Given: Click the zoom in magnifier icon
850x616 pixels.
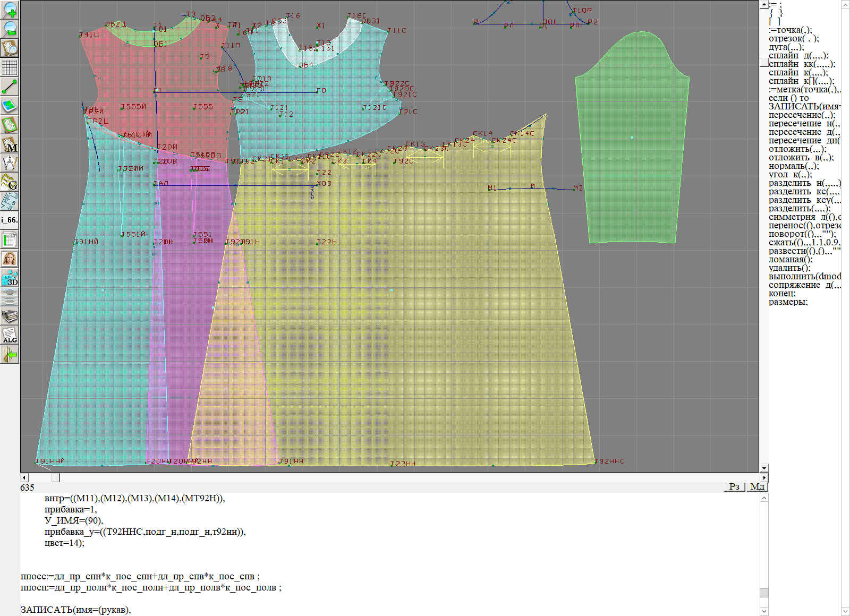Looking at the screenshot, I should click(10, 10).
